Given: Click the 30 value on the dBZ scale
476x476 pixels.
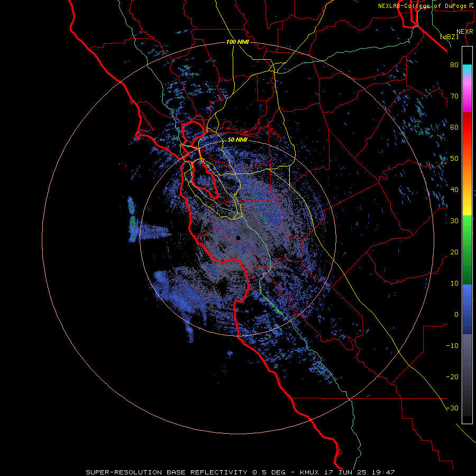Looking at the screenshot, I should pyautogui.click(x=454, y=221).
